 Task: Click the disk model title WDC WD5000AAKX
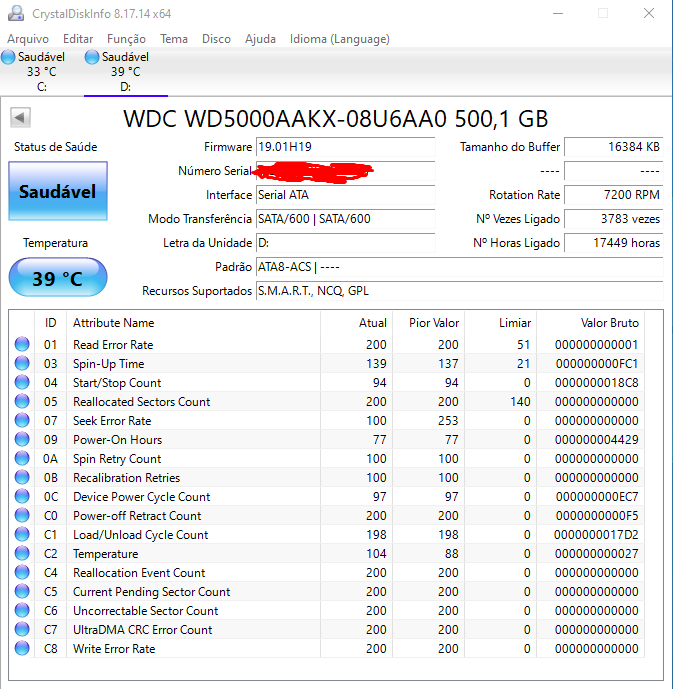[x=336, y=119]
